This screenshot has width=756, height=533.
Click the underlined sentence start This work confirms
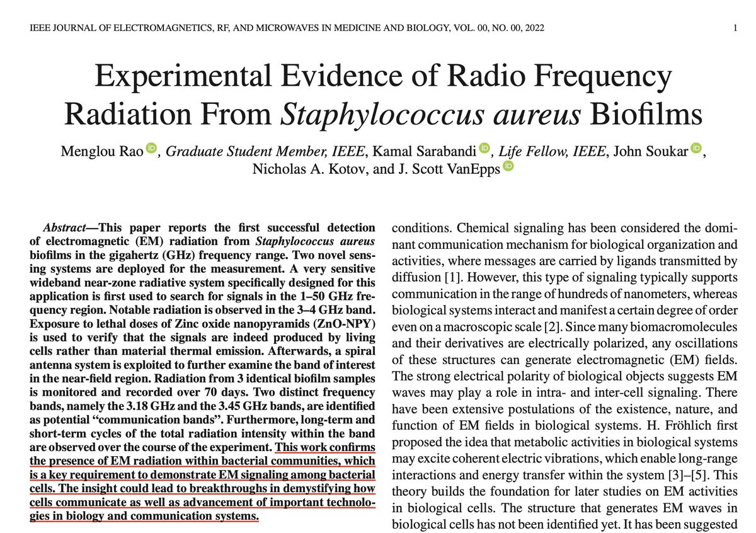[325, 449]
